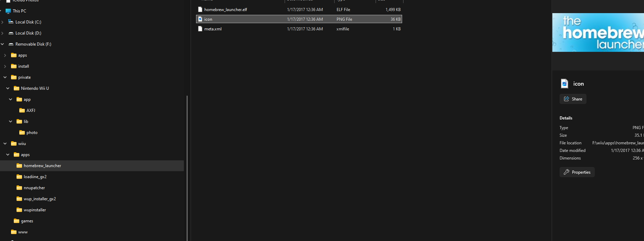
Task: Collapse the app folder node
Action: point(11,99)
